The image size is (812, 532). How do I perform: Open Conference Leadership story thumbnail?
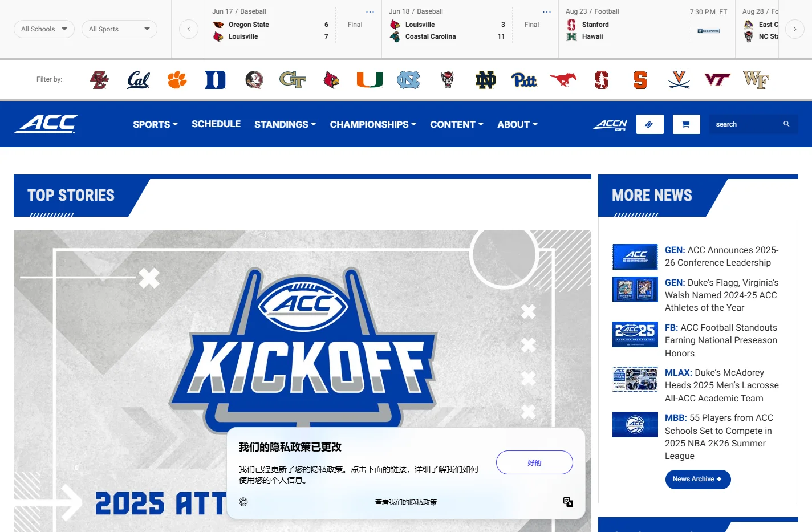(635, 257)
